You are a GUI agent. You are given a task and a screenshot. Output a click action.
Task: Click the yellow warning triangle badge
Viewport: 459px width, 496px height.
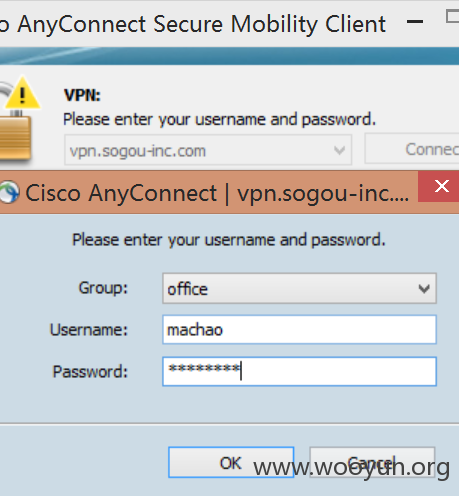(x=23, y=94)
